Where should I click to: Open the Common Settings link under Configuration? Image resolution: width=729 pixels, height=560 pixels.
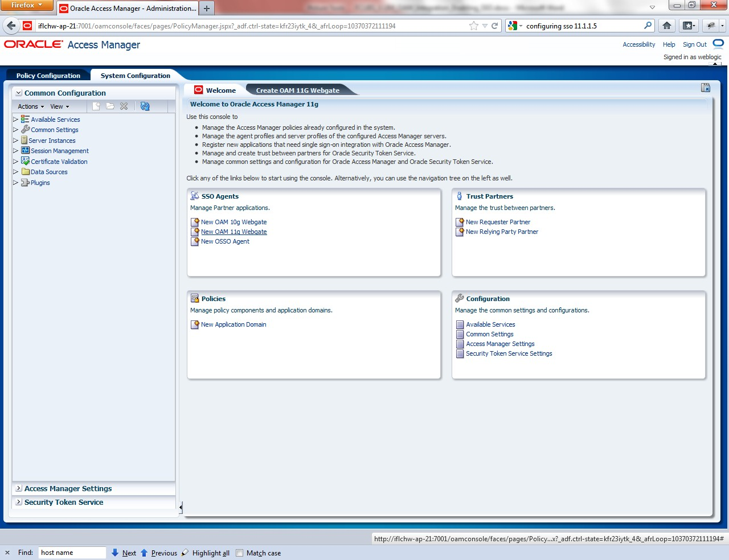tap(490, 334)
